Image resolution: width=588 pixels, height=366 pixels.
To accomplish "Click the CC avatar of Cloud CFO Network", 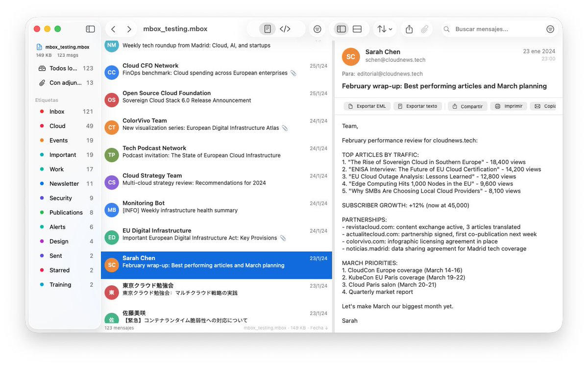I will click(x=112, y=73).
